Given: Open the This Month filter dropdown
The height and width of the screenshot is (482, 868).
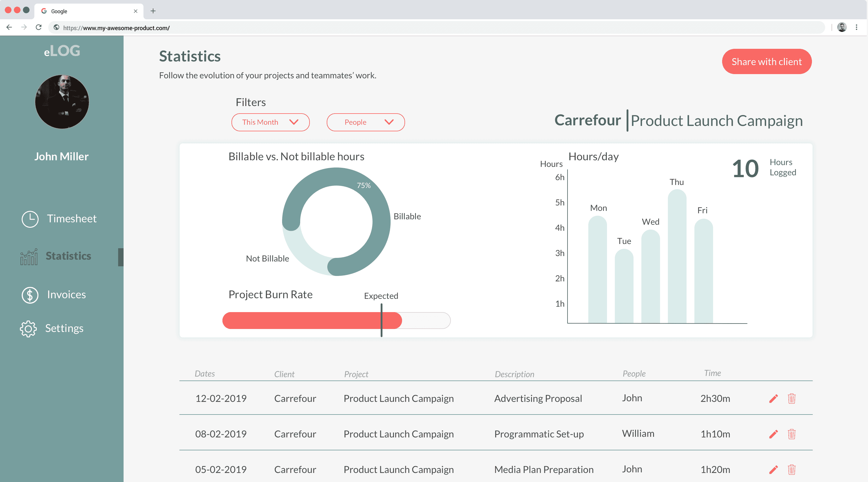Looking at the screenshot, I should click(x=270, y=122).
